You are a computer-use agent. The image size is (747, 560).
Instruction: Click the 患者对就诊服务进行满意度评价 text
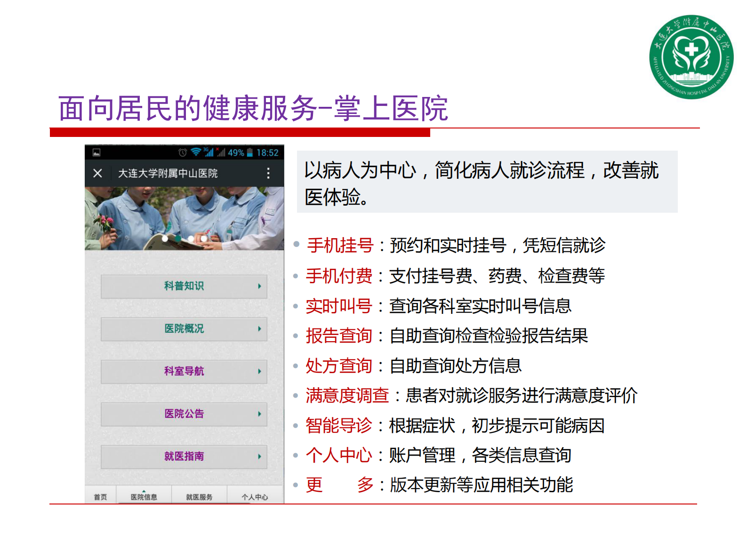522,395
